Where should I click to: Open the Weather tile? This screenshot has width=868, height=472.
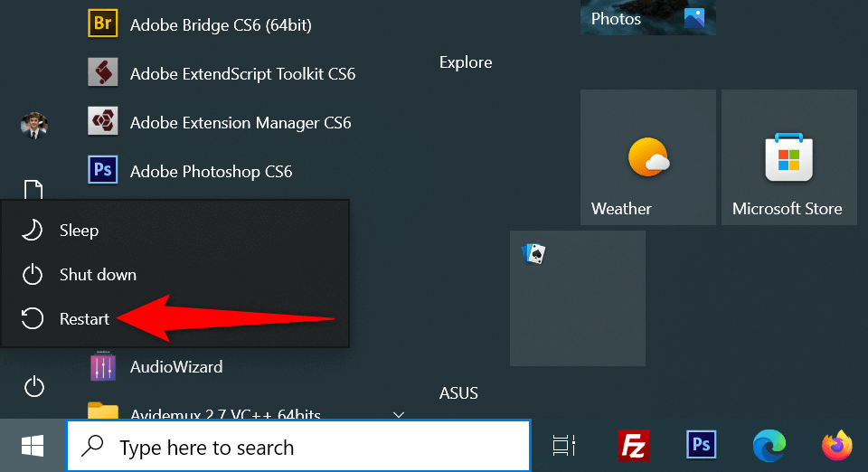tap(647, 157)
